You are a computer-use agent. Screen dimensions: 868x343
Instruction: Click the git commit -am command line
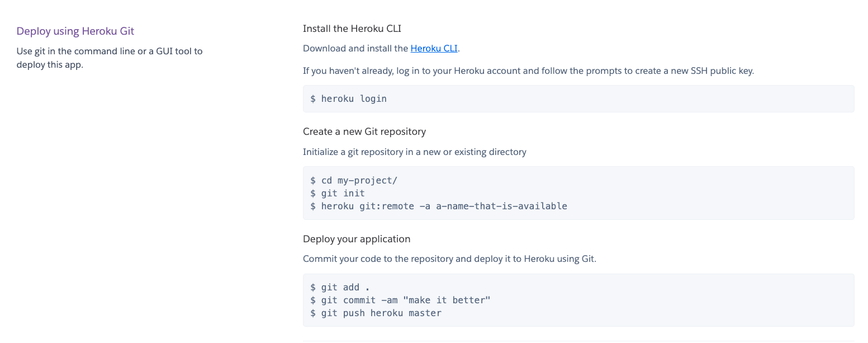pos(400,300)
